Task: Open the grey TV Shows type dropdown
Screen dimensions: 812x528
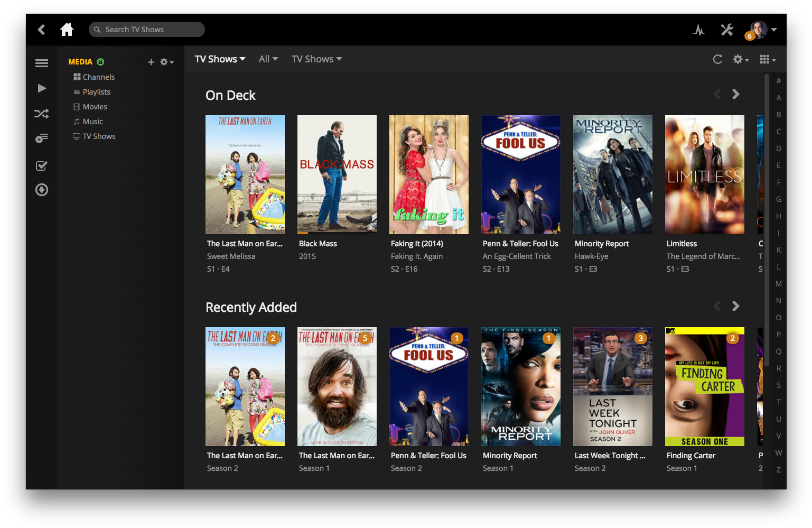Action: click(x=316, y=59)
